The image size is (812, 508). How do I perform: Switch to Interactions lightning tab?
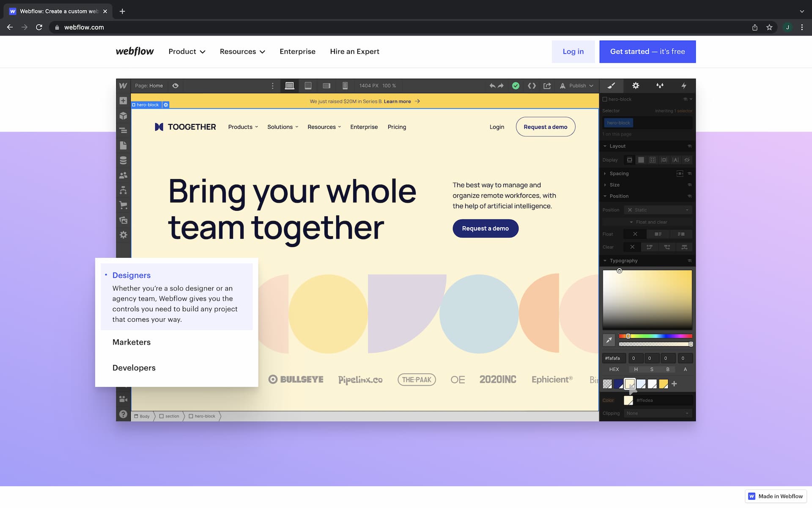click(684, 86)
